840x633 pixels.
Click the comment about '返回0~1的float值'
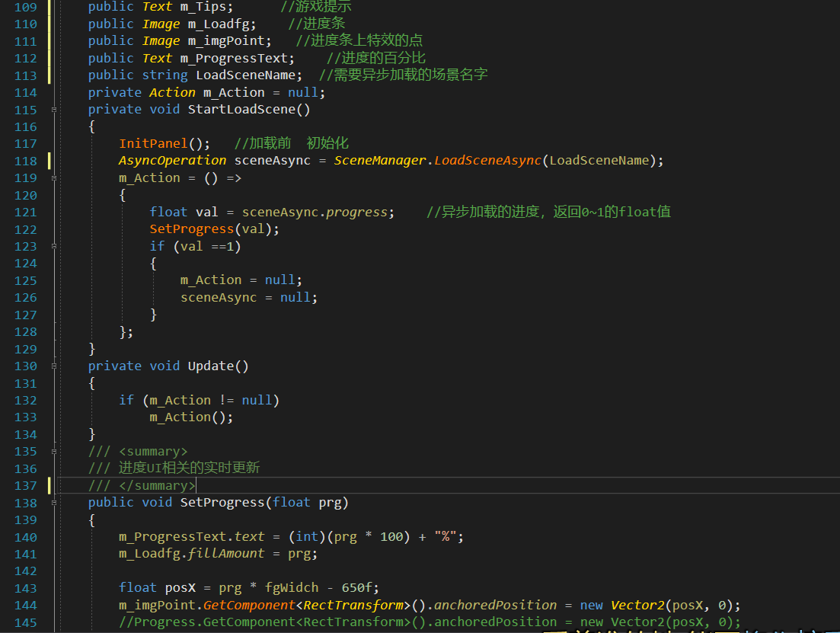click(x=612, y=212)
